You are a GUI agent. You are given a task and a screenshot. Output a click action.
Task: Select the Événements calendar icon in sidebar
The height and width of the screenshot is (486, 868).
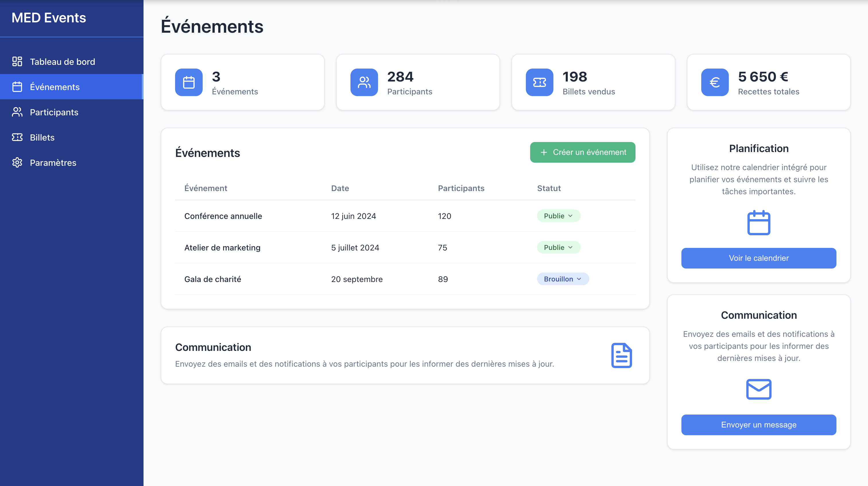(x=17, y=87)
